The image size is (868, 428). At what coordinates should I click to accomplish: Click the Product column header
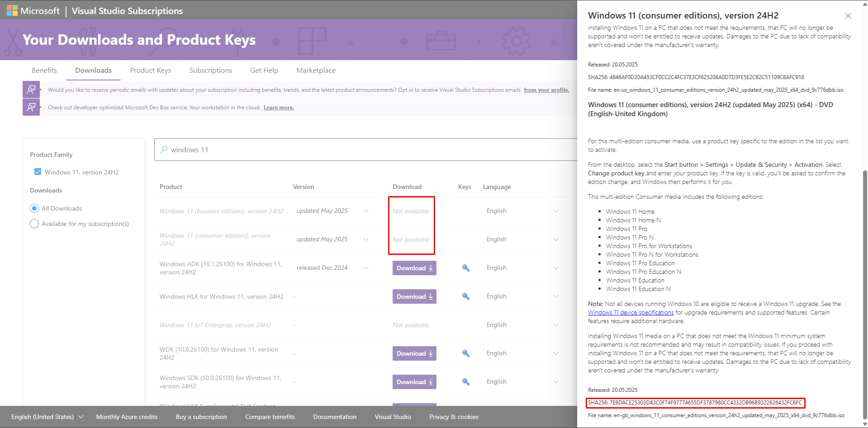171,187
